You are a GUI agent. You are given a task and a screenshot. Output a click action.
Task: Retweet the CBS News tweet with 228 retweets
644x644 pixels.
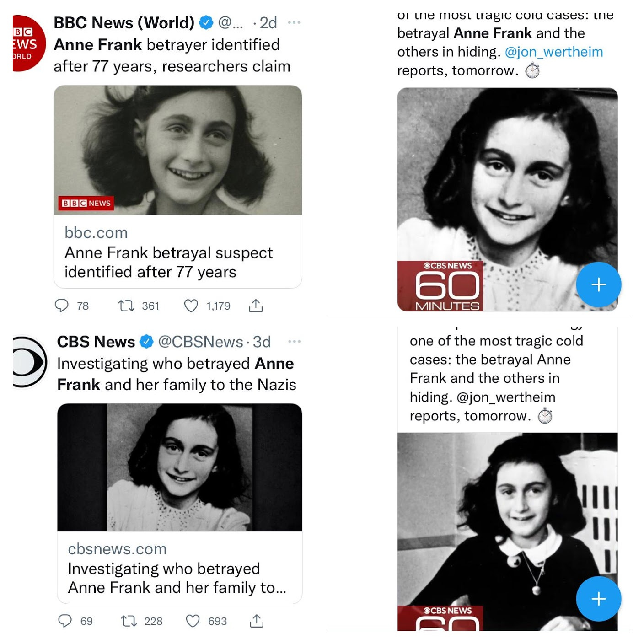click(x=129, y=621)
